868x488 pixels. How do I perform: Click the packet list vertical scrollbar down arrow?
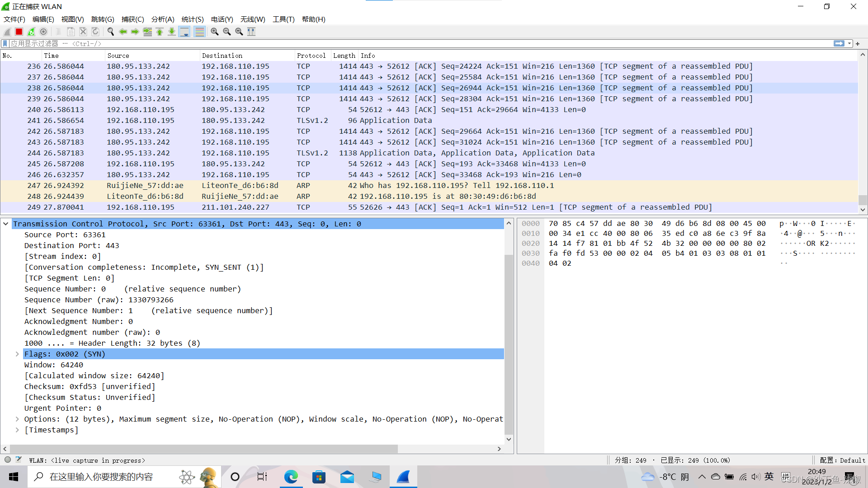pos(863,209)
